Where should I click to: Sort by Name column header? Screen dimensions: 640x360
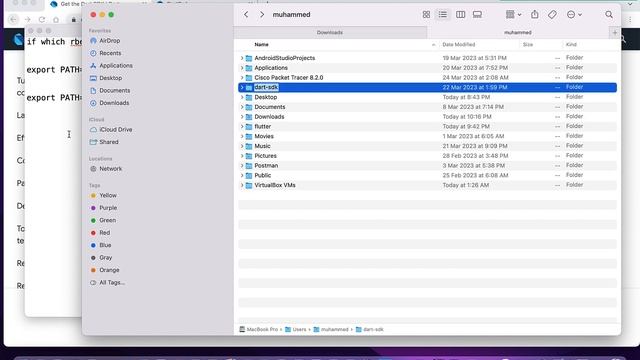(x=262, y=44)
